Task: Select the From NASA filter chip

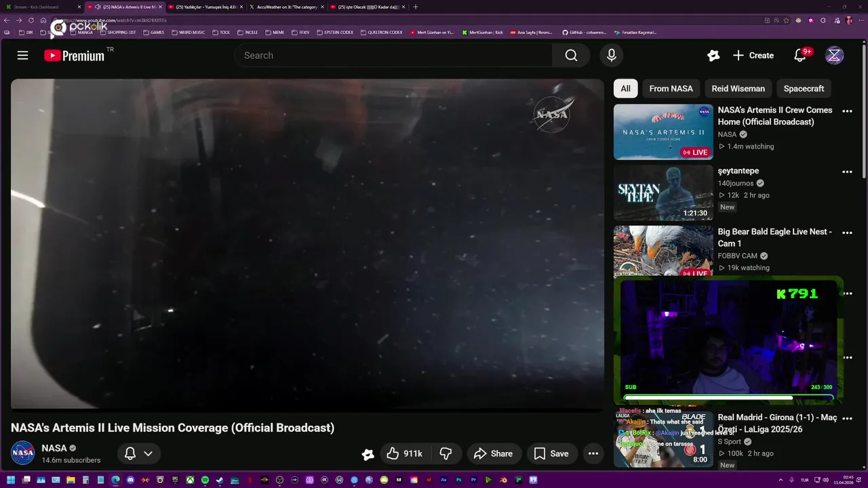Action: (671, 89)
